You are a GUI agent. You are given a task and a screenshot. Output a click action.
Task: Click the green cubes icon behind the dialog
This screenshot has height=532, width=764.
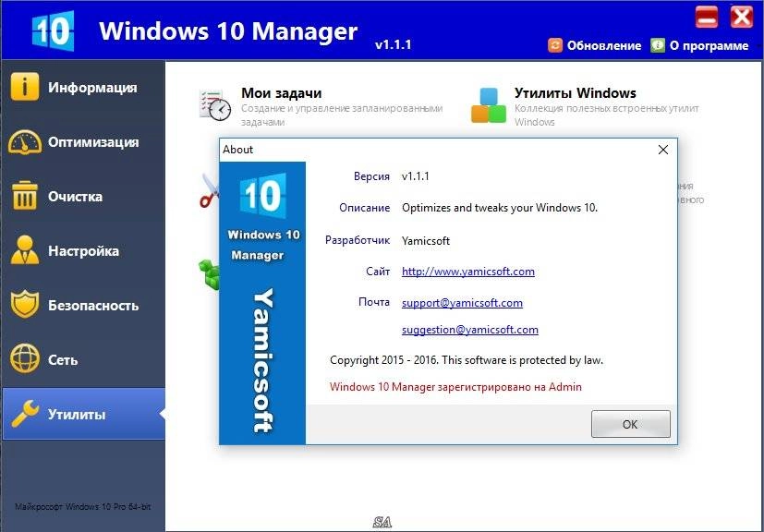click(209, 274)
